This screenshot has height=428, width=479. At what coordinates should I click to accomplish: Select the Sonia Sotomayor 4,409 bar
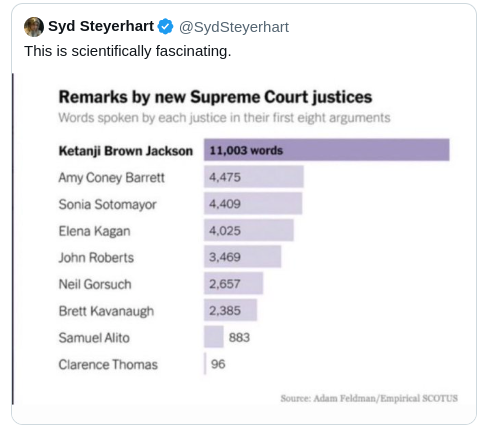[253, 203]
